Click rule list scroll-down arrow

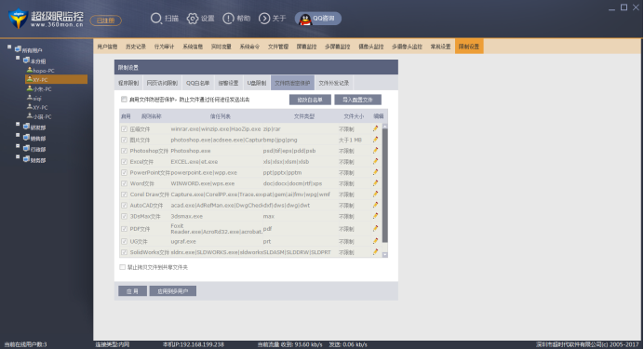385,255
